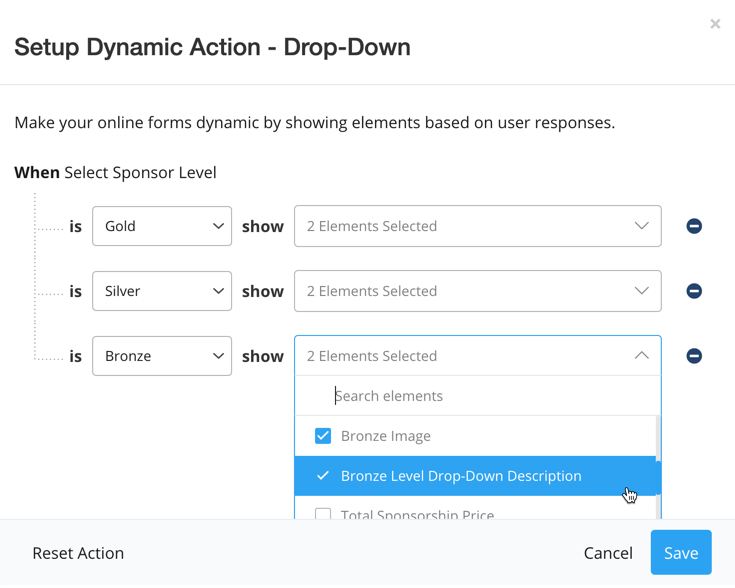Click the Search elements field
This screenshot has width=735, height=588.
pos(478,396)
